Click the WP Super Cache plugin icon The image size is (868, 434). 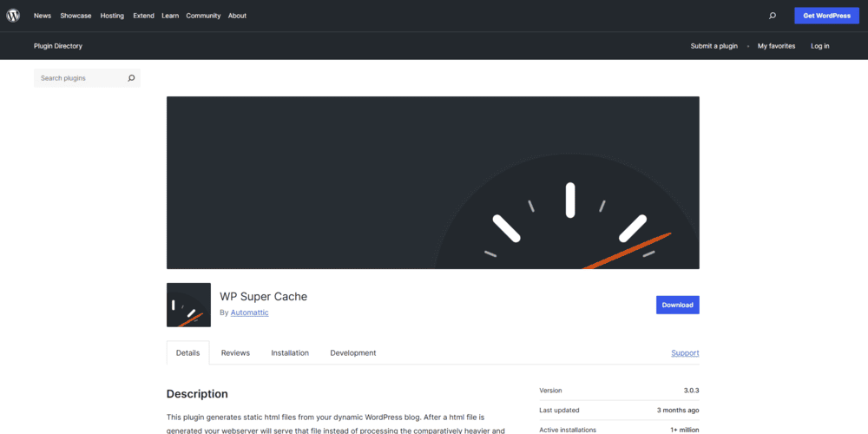point(188,305)
